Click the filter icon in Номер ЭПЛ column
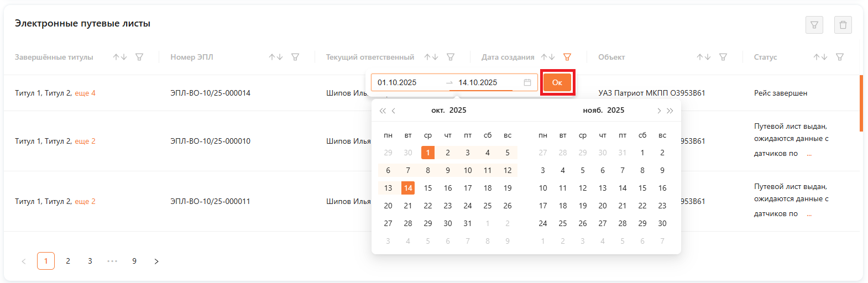The height and width of the screenshot is (283, 868). [x=295, y=57]
